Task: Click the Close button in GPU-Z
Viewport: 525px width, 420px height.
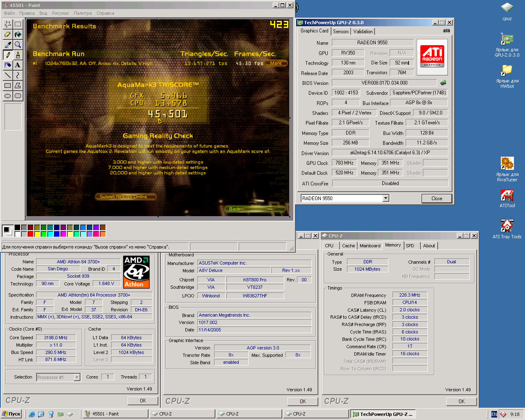Action: click(x=437, y=199)
